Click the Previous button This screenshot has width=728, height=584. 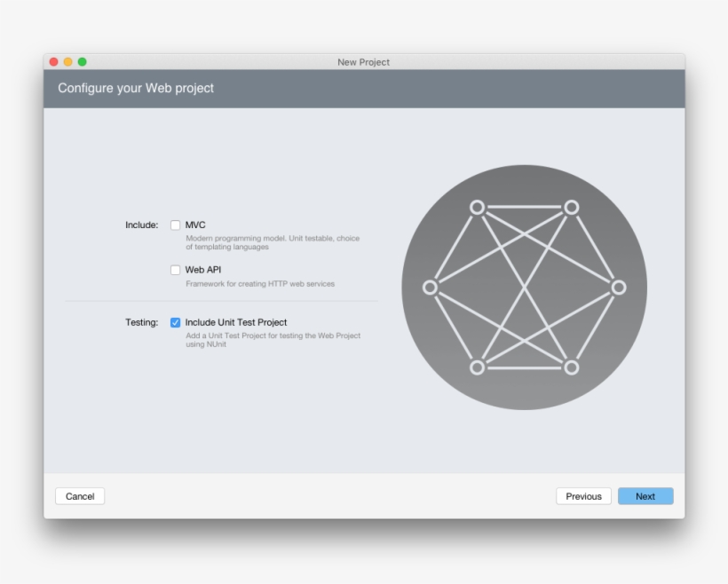pos(583,496)
